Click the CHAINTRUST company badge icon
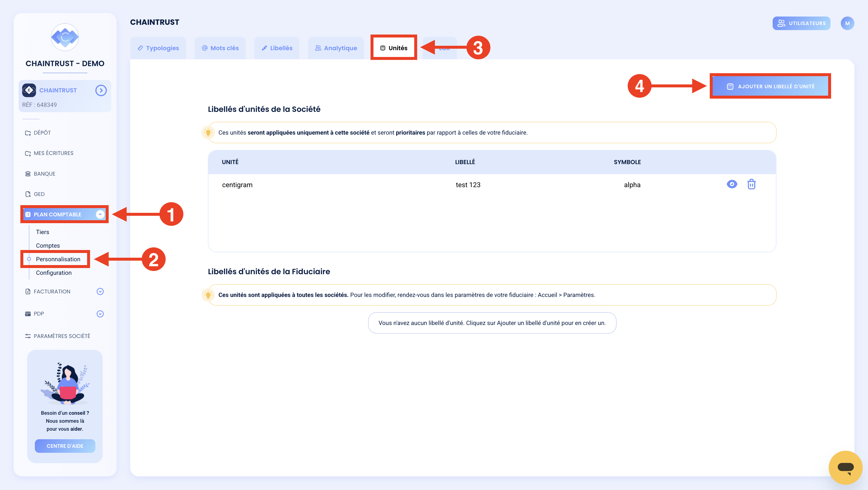The width and height of the screenshot is (868, 490). click(29, 90)
